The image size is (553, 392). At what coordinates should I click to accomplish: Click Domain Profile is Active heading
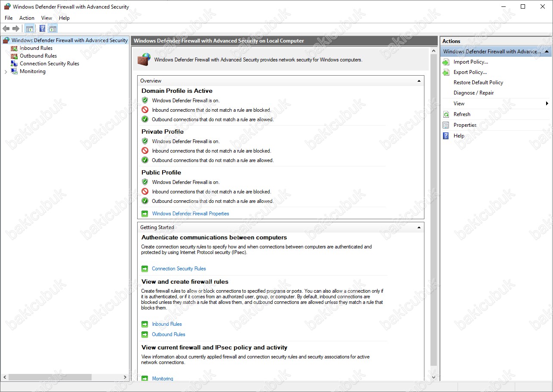(177, 91)
